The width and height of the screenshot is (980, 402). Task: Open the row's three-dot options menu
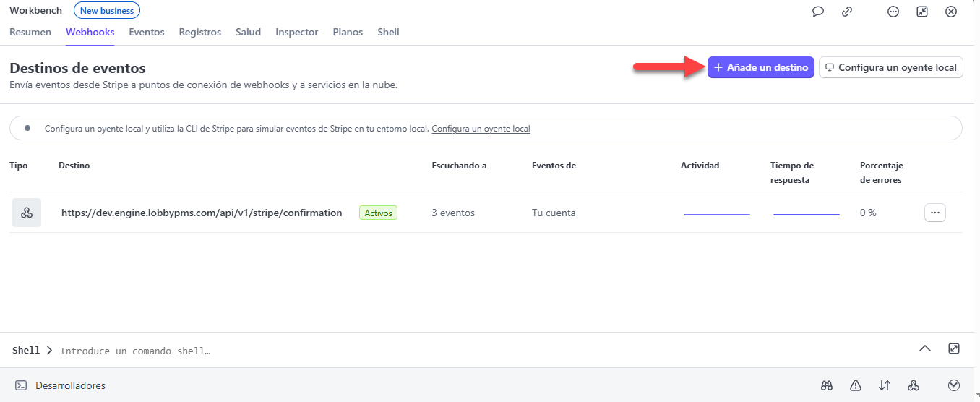pyautogui.click(x=934, y=213)
